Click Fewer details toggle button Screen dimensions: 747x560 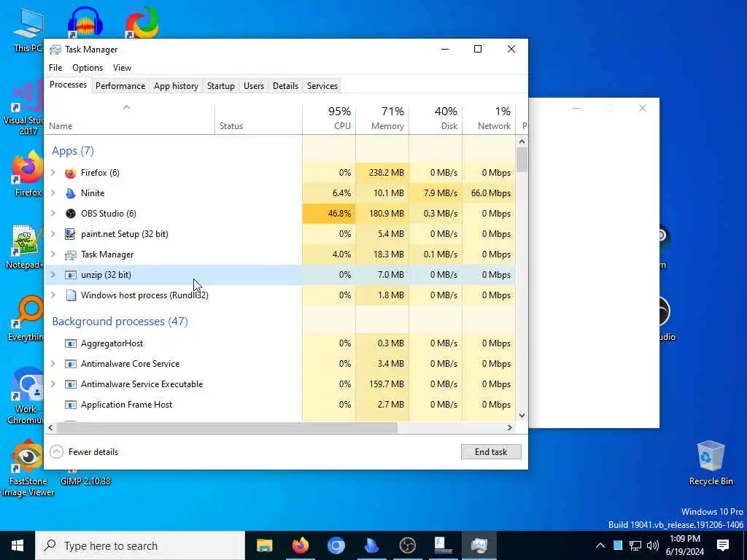coord(85,452)
